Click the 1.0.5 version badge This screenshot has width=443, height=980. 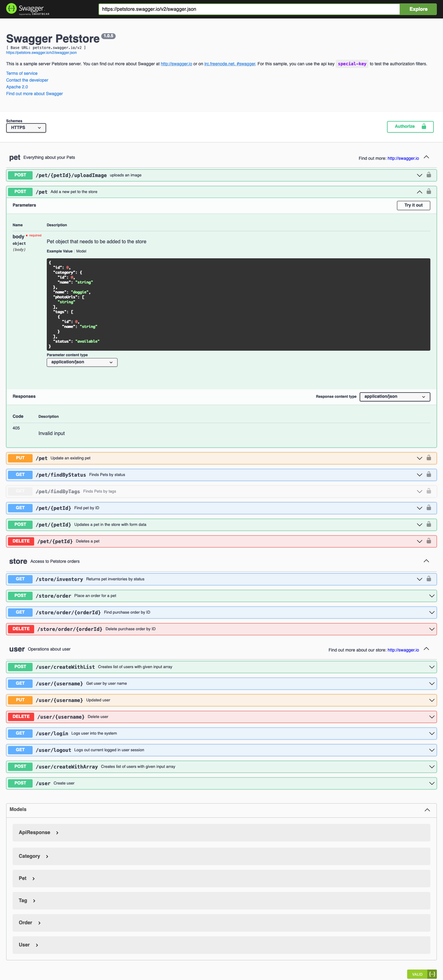point(108,36)
